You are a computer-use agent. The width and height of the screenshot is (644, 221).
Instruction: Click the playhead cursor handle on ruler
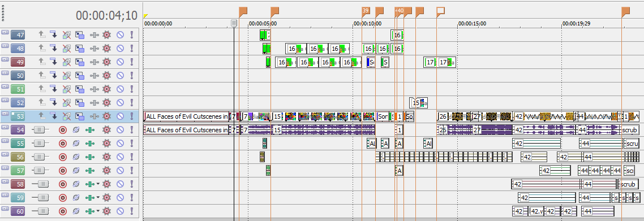click(x=234, y=23)
